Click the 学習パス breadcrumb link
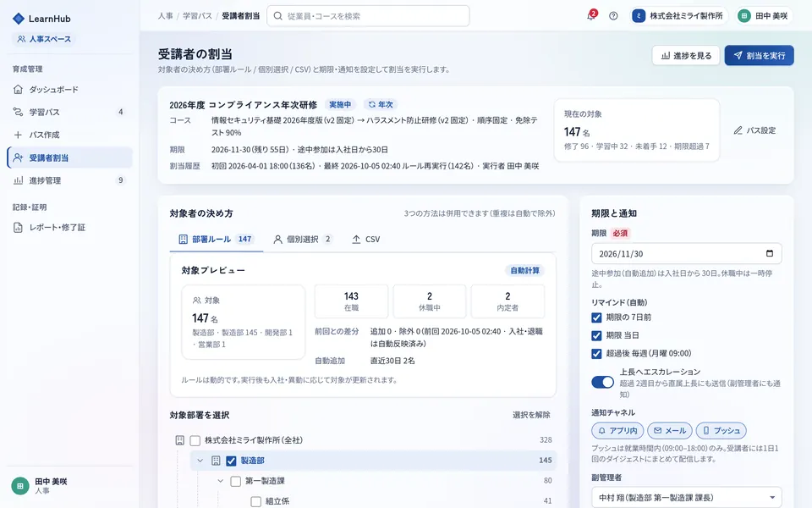Image resolution: width=812 pixels, height=508 pixels. coord(197,16)
